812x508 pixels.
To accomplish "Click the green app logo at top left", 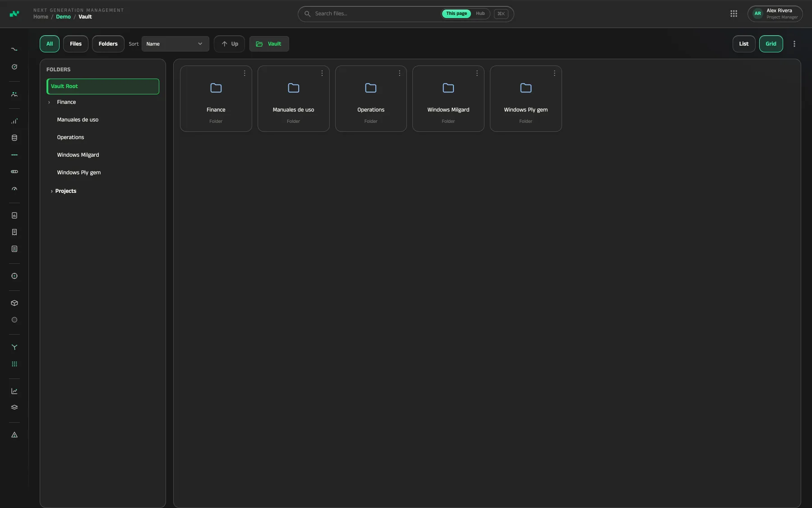I will 14,14.
